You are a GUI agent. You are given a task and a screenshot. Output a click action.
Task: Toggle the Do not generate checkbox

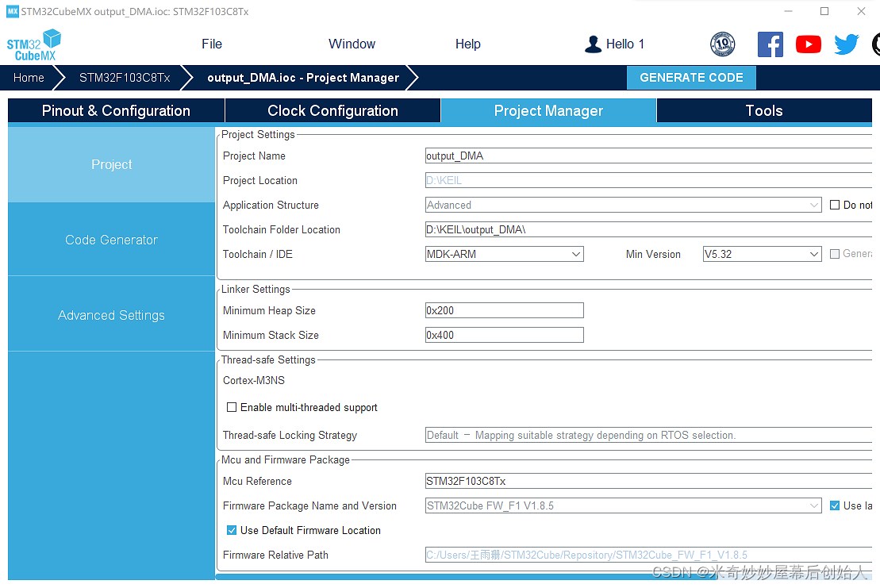(835, 205)
